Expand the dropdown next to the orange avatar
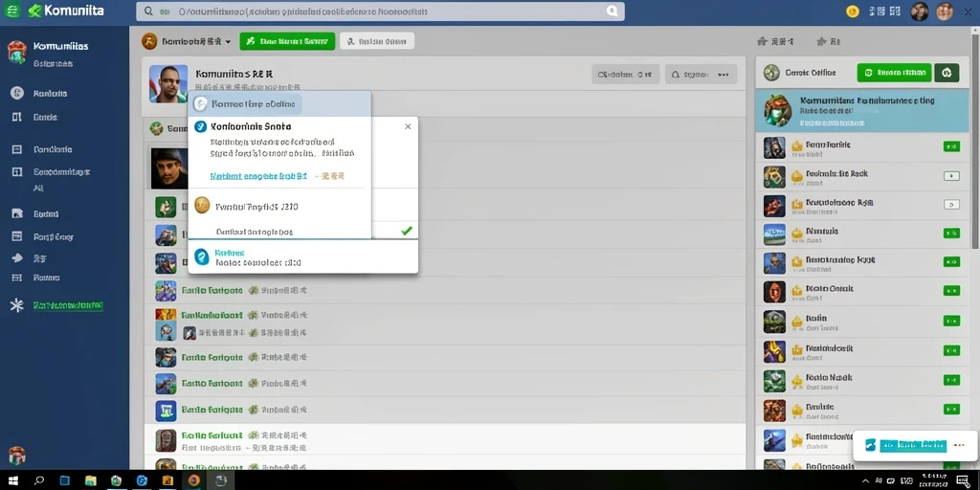 pyautogui.click(x=228, y=42)
